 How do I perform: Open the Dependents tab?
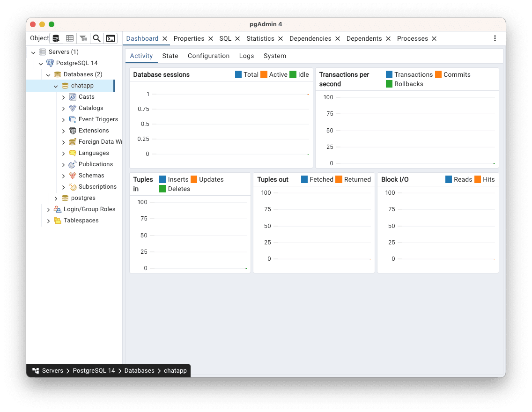tap(364, 39)
